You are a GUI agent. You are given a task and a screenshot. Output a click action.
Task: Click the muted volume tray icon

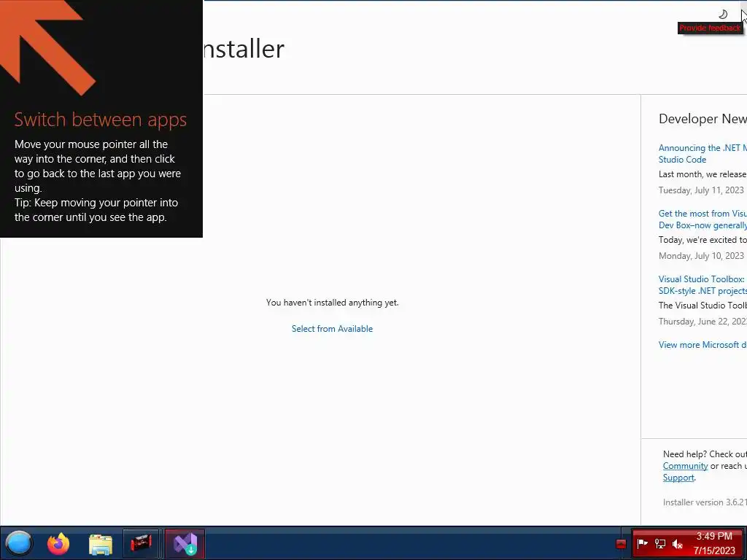[x=678, y=543]
